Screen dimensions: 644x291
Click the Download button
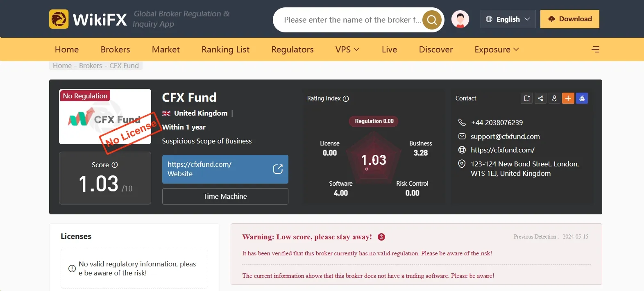pyautogui.click(x=570, y=19)
